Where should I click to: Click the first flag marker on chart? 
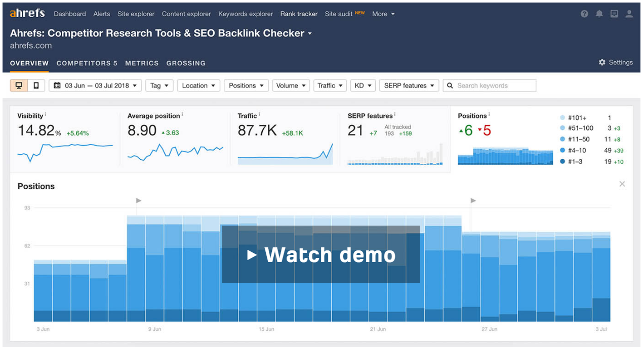pyautogui.click(x=139, y=200)
